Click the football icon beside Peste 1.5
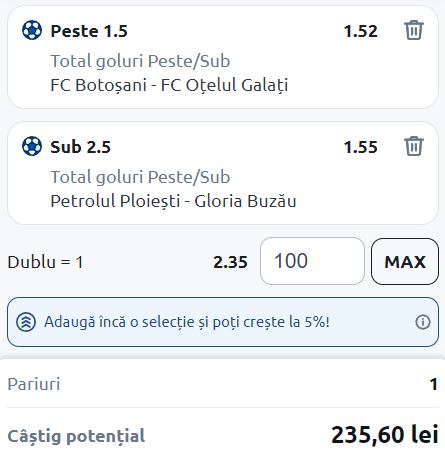This screenshot has width=445, height=450. click(32, 30)
